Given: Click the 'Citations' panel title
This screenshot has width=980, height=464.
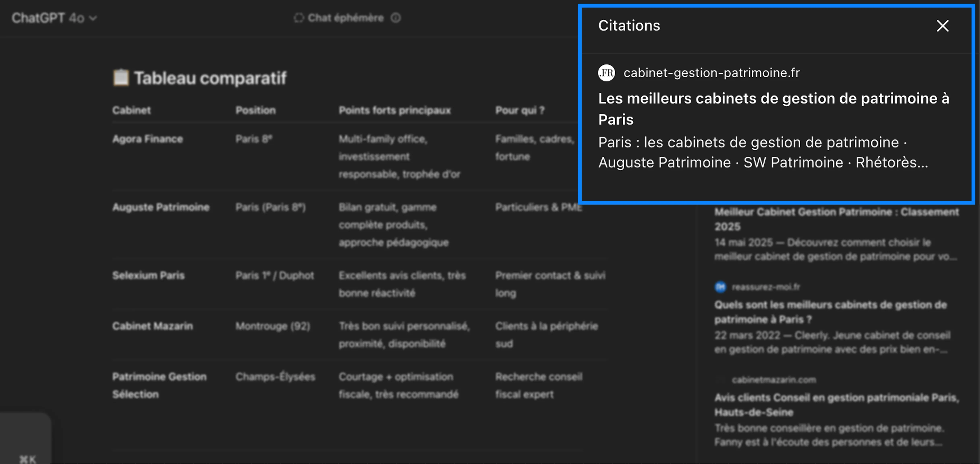Looking at the screenshot, I should coord(629,26).
